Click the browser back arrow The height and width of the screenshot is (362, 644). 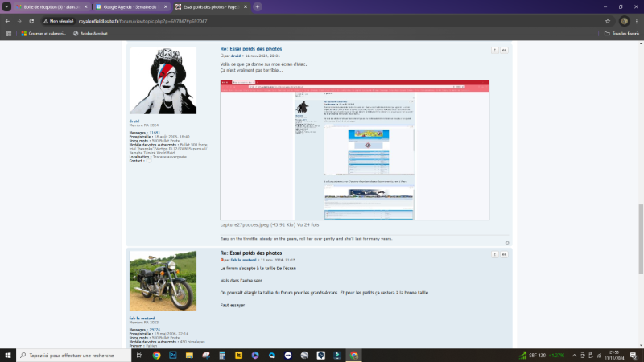click(x=7, y=21)
